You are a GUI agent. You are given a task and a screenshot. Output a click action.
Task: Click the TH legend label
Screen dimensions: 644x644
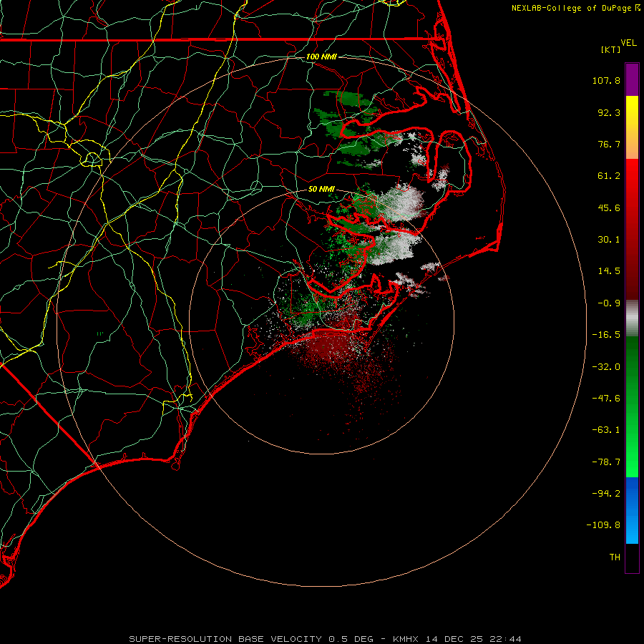point(615,557)
